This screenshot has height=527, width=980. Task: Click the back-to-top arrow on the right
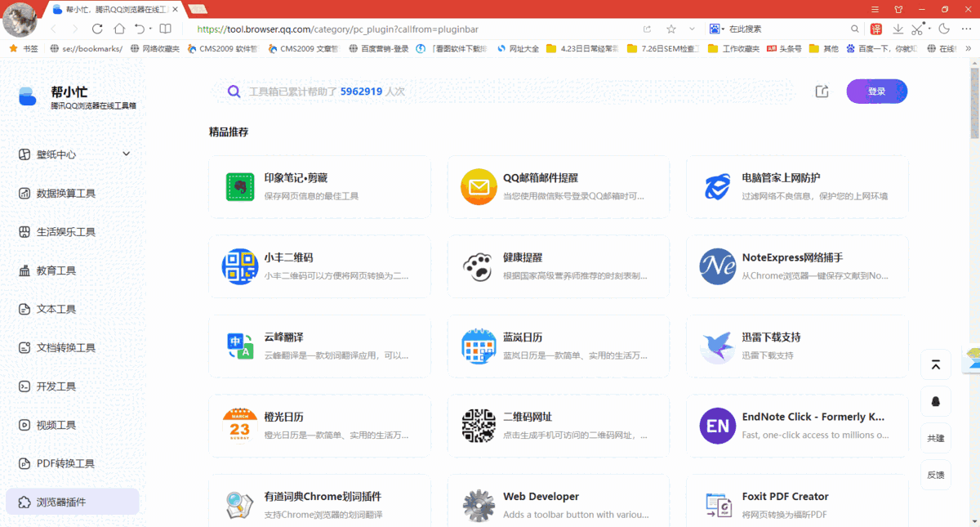935,364
